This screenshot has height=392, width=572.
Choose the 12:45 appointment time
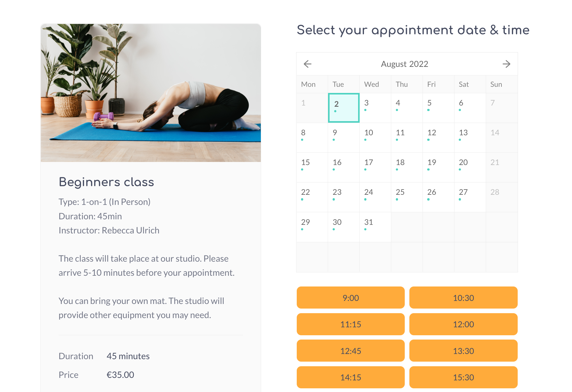coord(351,351)
